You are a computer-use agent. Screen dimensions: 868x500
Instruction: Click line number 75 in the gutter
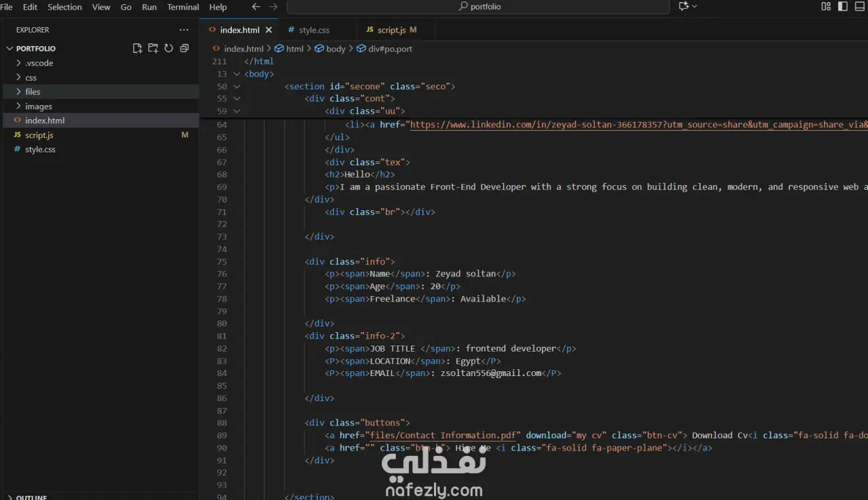(x=222, y=262)
